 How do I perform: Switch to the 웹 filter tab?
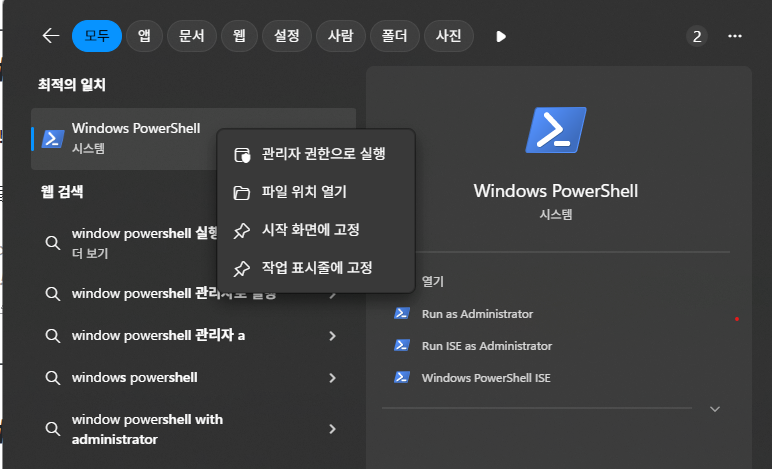(239, 36)
